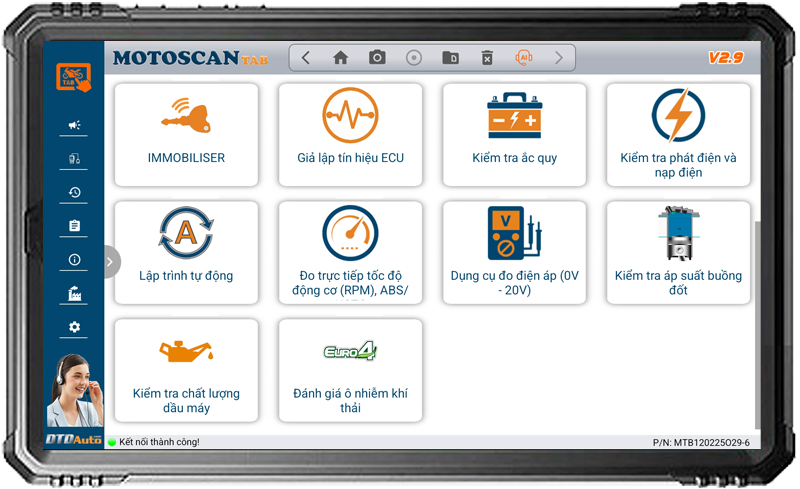Click the V2.9 version label
This screenshot has height=489, width=800.
pyautogui.click(x=726, y=58)
